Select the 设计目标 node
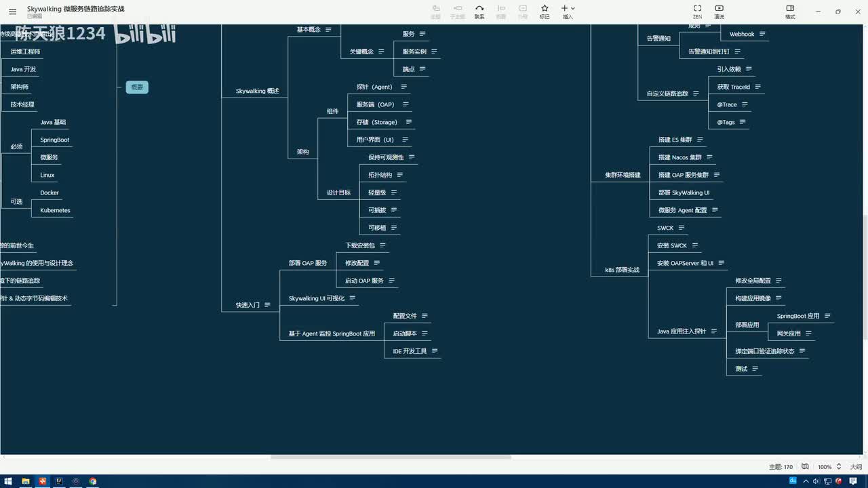Viewport: 868px width, 488px height. point(339,192)
